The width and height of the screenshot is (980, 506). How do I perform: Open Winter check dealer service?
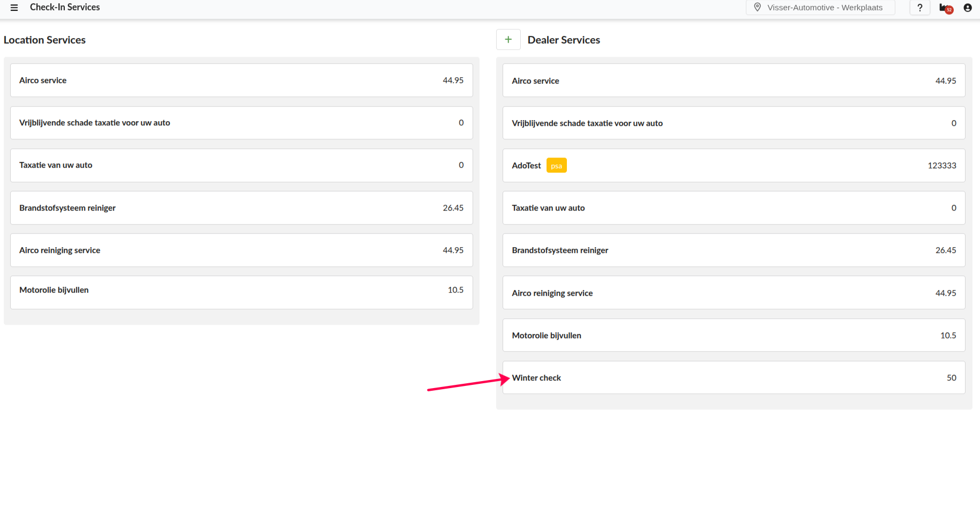(x=733, y=378)
